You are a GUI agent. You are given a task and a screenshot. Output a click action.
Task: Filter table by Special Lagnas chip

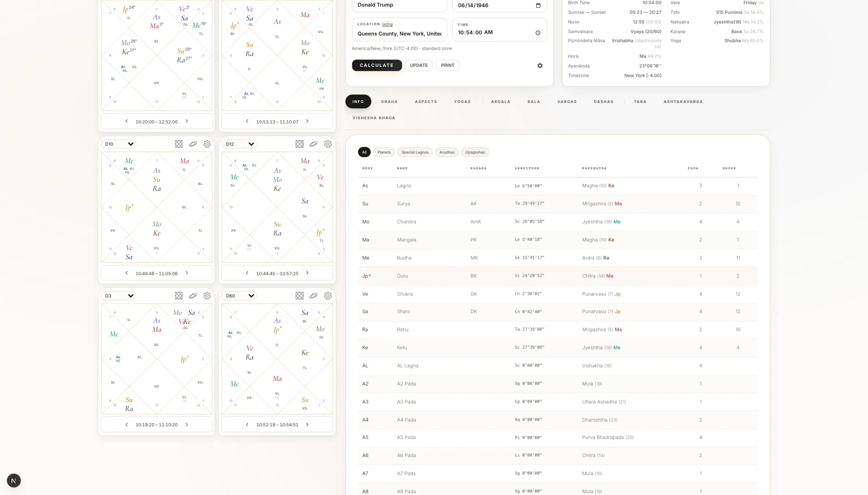coord(415,152)
